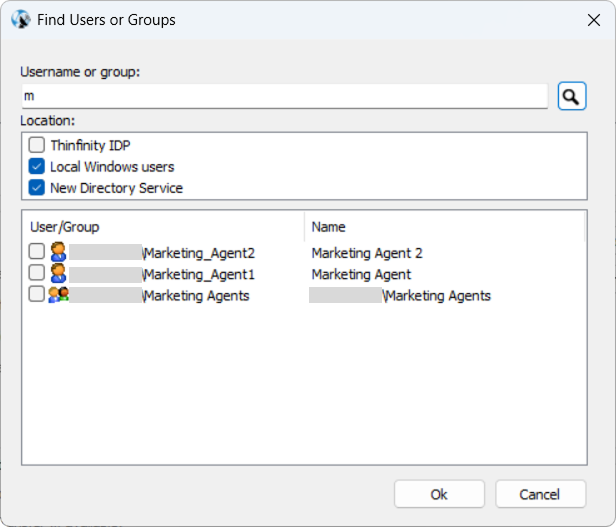Image resolution: width=616 pixels, height=527 pixels.
Task: Uncheck the New Directory Service checkbox
Action: pos(37,187)
